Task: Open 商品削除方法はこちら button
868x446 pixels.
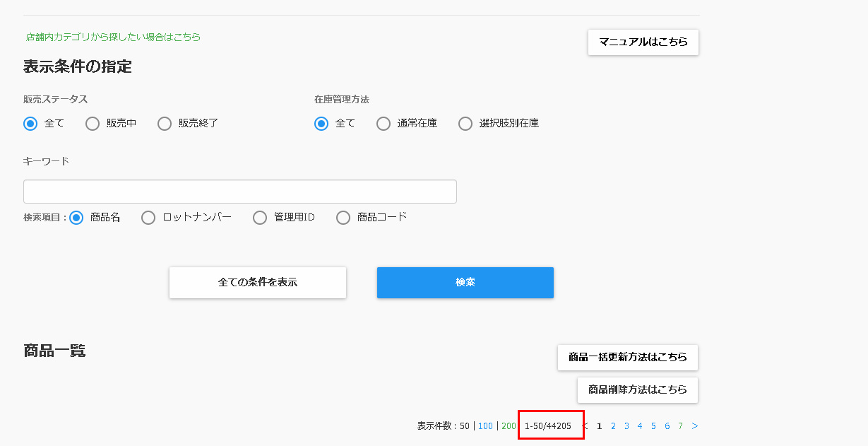Action: coord(638,390)
